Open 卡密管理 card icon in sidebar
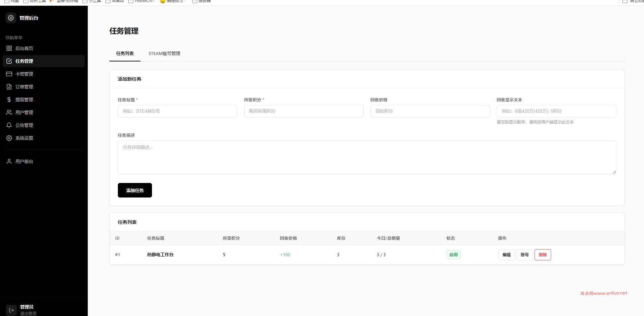644x316 pixels. [x=9, y=74]
